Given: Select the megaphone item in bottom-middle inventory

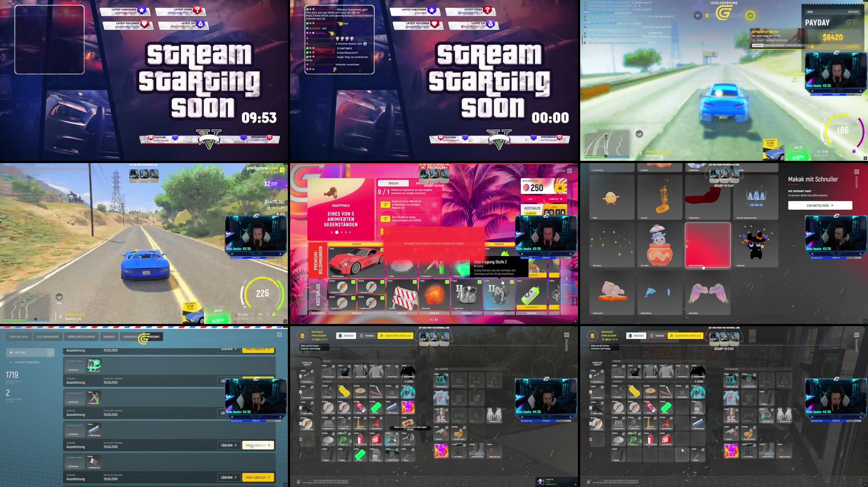Looking at the screenshot, I should [408, 439].
